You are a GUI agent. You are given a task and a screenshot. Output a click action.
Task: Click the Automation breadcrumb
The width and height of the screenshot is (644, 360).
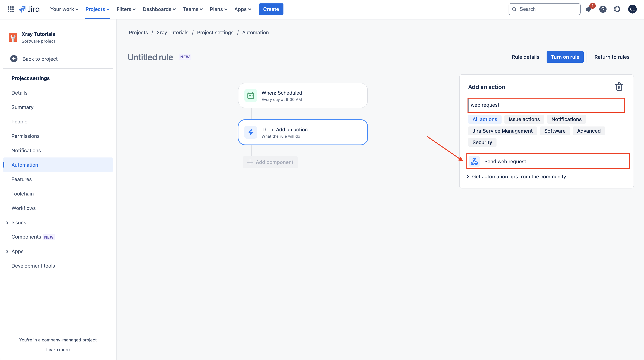255,33
